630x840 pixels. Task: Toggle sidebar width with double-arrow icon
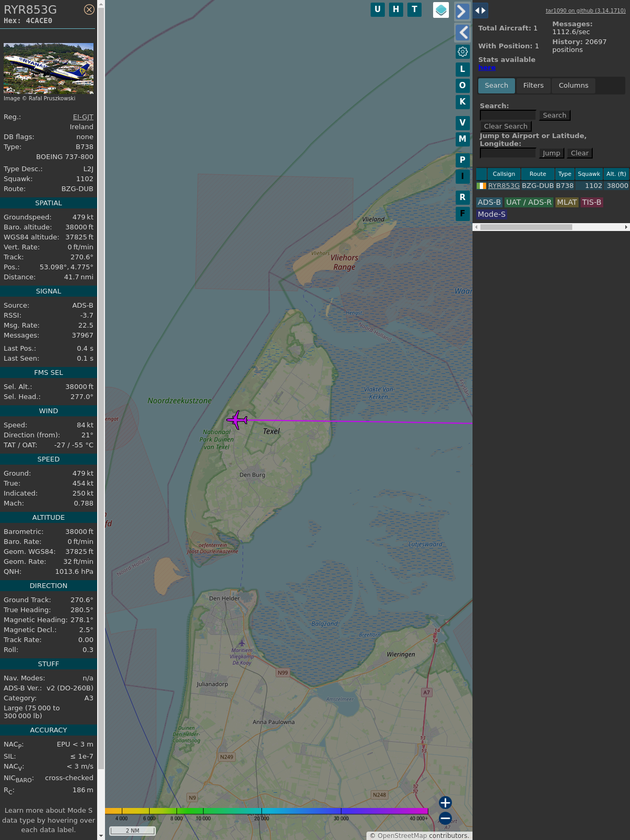(x=480, y=10)
